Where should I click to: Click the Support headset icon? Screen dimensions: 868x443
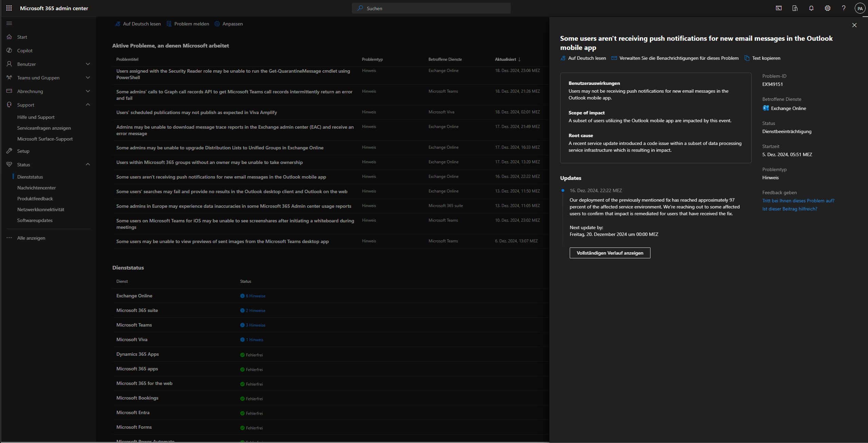pyautogui.click(x=9, y=105)
